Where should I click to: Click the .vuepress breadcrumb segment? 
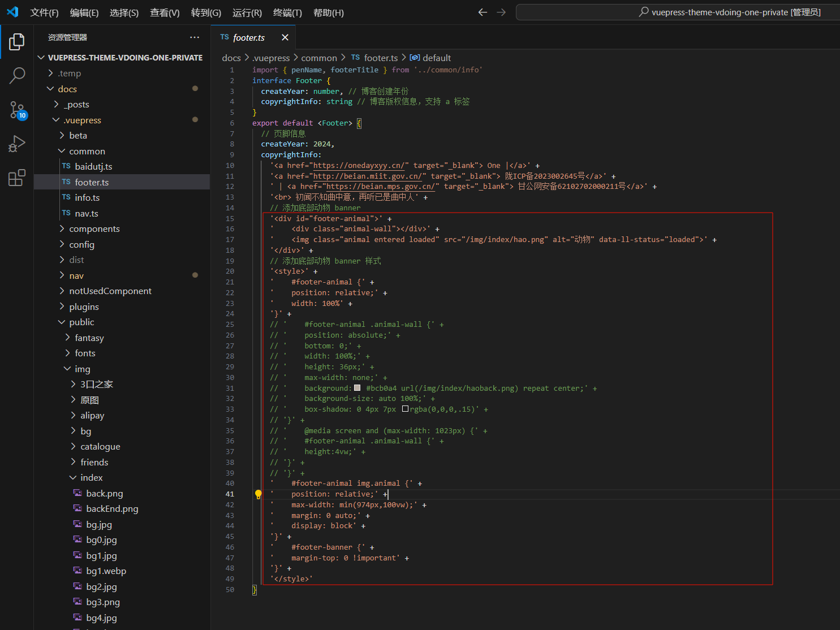coord(271,58)
